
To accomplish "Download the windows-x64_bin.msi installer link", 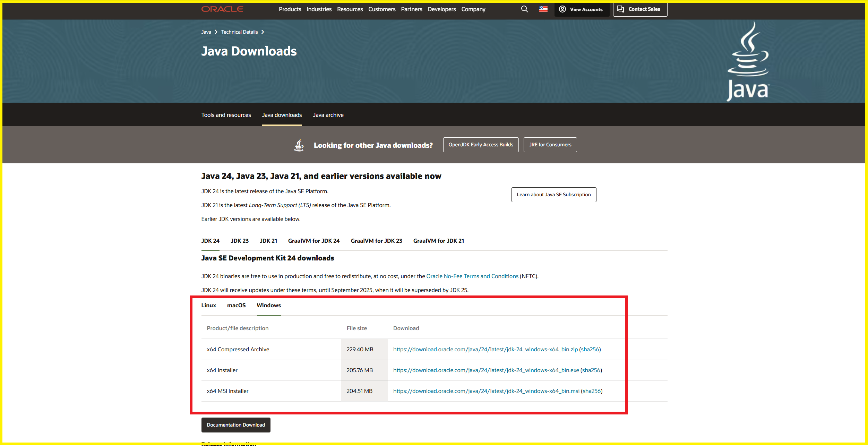I will (486, 391).
